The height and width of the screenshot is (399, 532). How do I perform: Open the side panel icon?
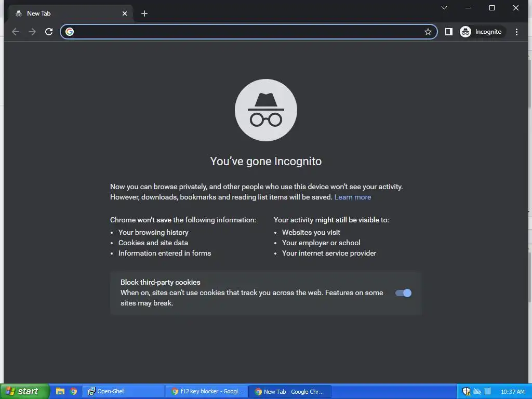448,32
